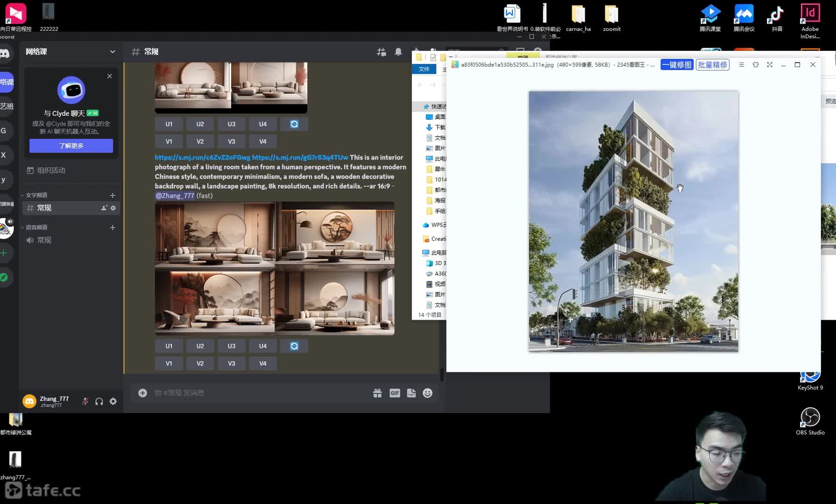
Task: Open 腾讯会议 desktop shortcut
Action: tap(744, 18)
